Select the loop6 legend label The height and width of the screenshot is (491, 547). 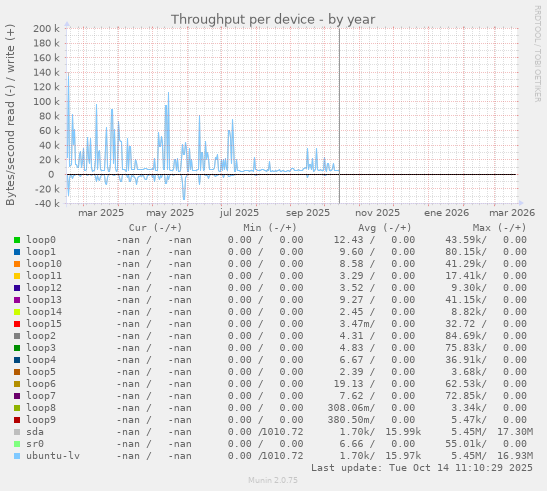click(41, 384)
